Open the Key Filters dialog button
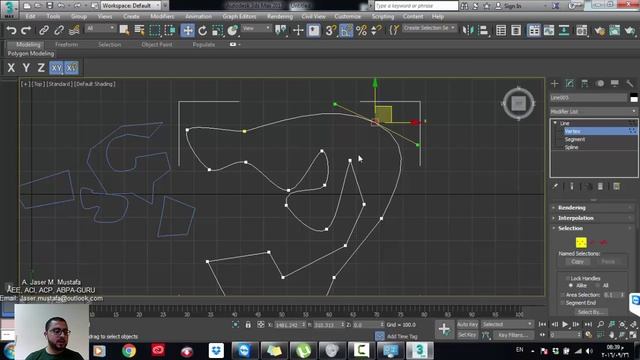The width and height of the screenshot is (640, 360). 513,335
